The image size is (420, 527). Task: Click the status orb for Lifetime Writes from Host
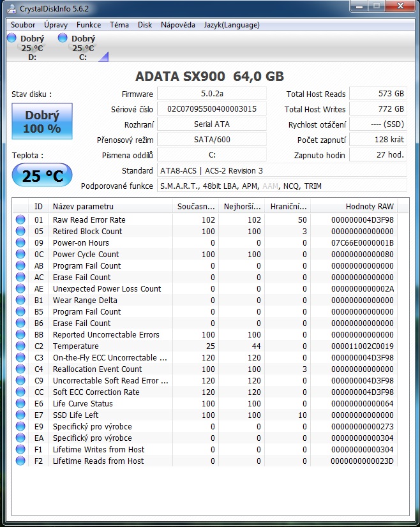[20, 449]
